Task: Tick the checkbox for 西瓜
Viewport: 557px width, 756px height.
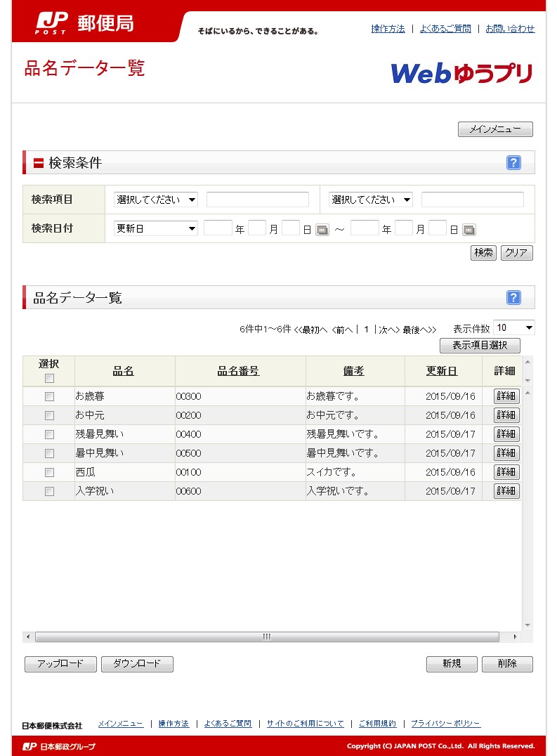Action: pos(49,472)
